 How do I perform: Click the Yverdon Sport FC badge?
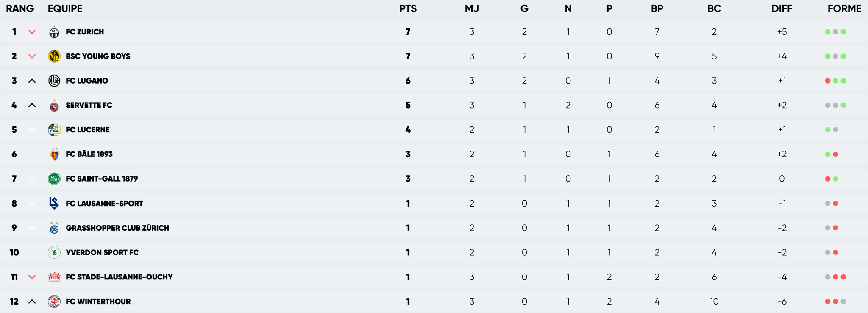[54, 253]
